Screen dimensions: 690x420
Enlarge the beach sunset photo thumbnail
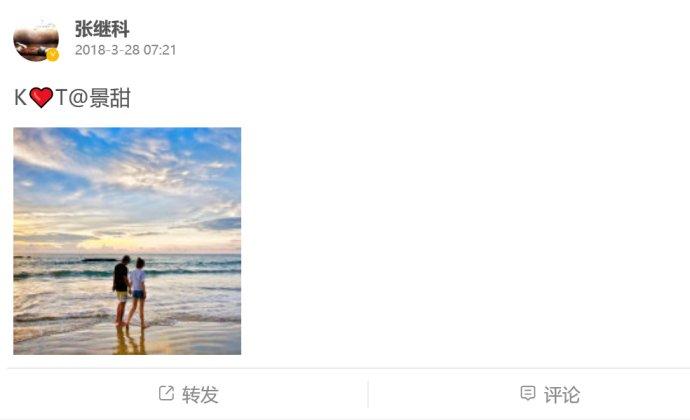127,241
